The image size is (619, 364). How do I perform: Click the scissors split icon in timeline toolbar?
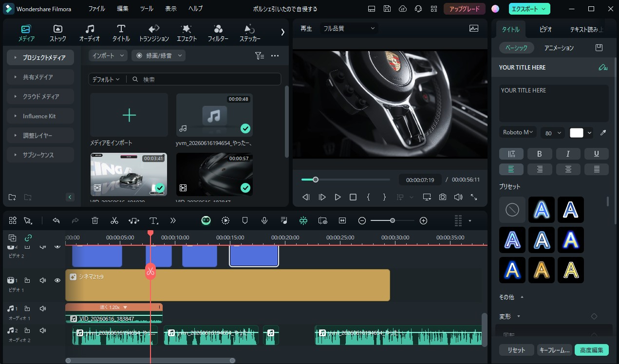click(114, 220)
